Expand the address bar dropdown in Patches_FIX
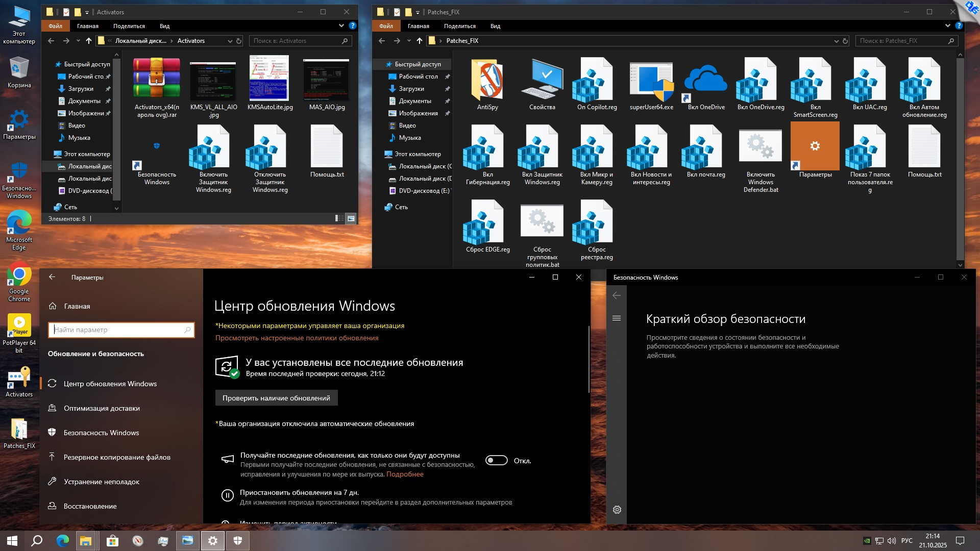This screenshot has height=551, width=980. [x=836, y=41]
